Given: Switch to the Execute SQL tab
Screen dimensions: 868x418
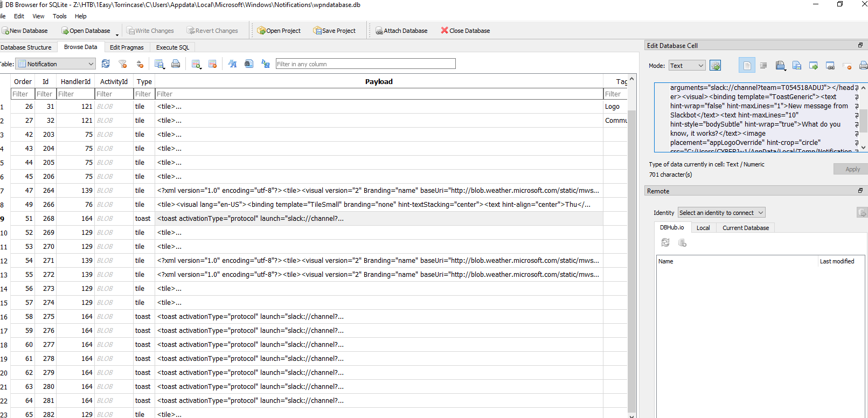Looking at the screenshot, I should click(x=172, y=47).
